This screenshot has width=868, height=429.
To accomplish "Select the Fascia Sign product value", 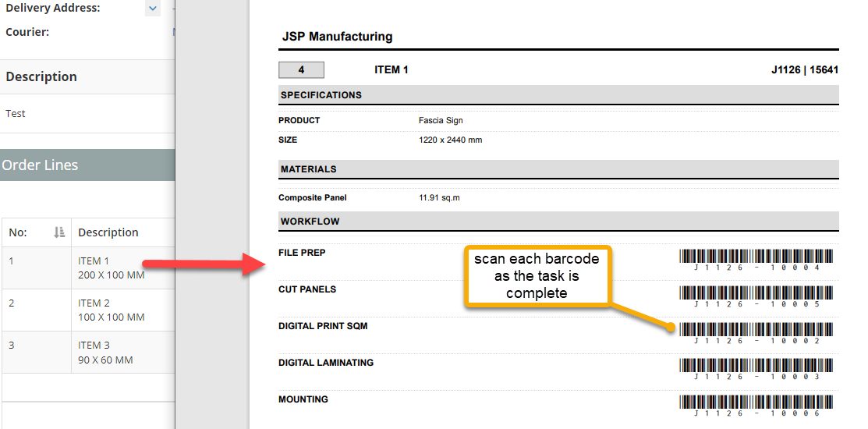I will click(441, 121).
